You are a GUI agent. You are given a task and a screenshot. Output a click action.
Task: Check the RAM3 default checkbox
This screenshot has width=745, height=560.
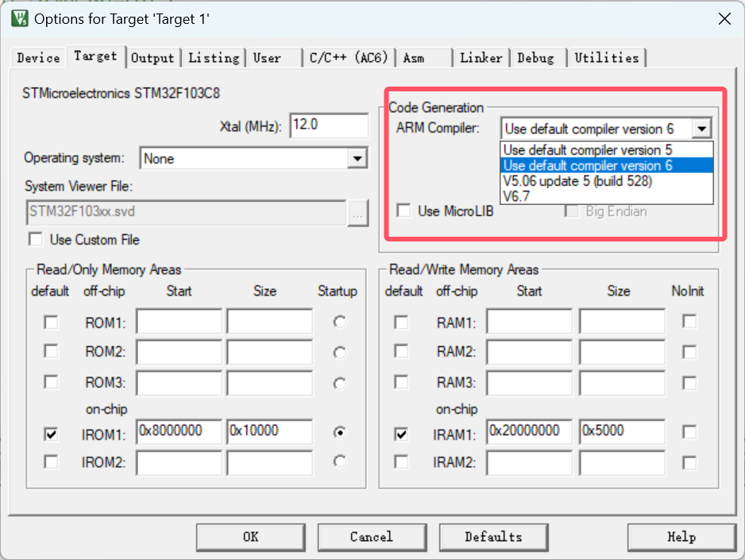pyautogui.click(x=401, y=382)
